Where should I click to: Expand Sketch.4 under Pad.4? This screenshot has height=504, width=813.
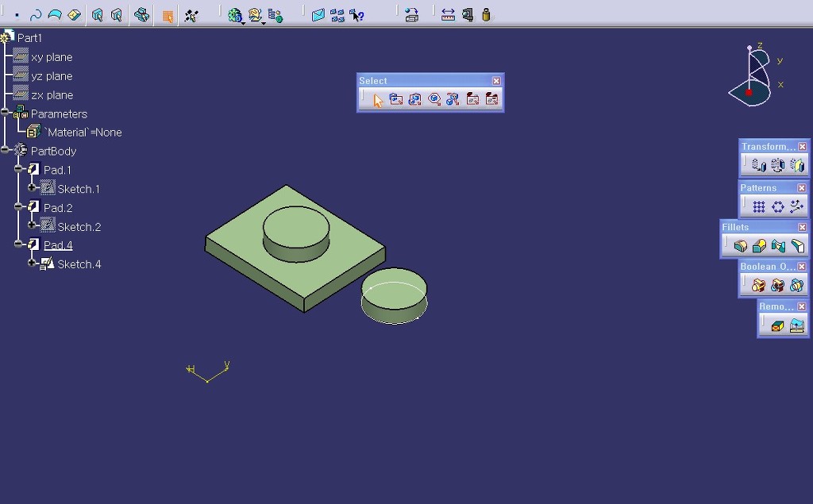click(x=33, y=264)
